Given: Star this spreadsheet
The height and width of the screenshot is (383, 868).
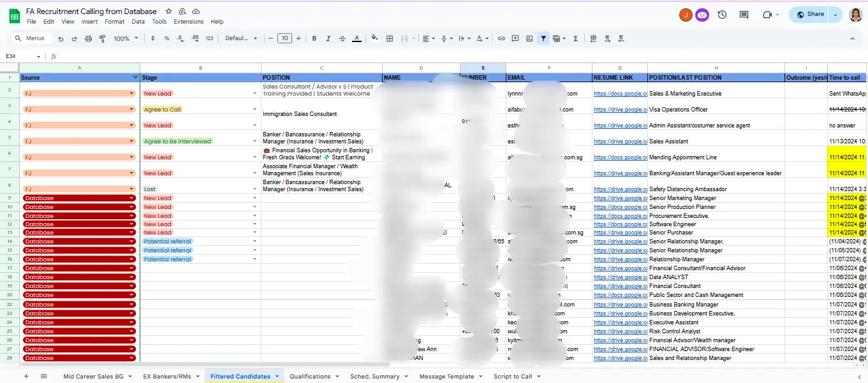Looking at the screenshot, I should pos(169,11).
